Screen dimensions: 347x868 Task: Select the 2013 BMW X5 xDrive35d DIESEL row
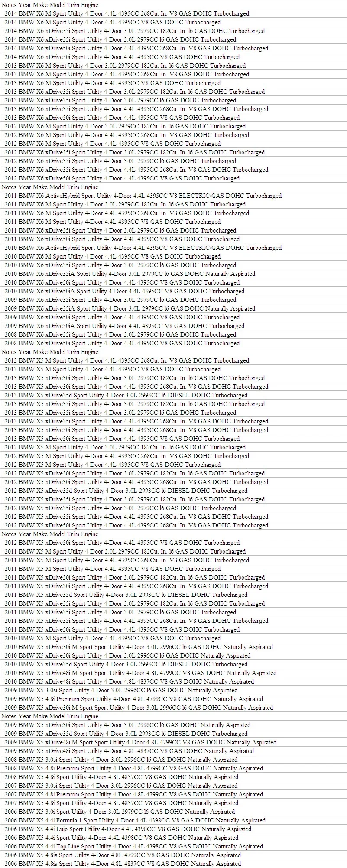173,395
